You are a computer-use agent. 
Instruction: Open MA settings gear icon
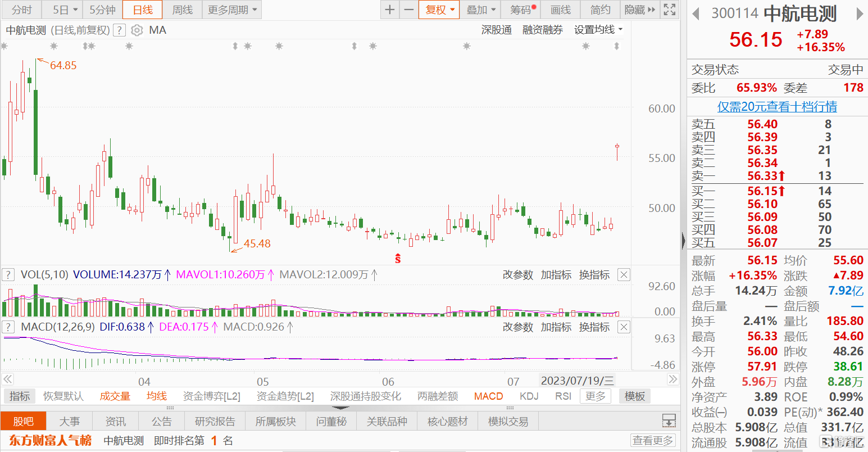(x=137, y=30)
